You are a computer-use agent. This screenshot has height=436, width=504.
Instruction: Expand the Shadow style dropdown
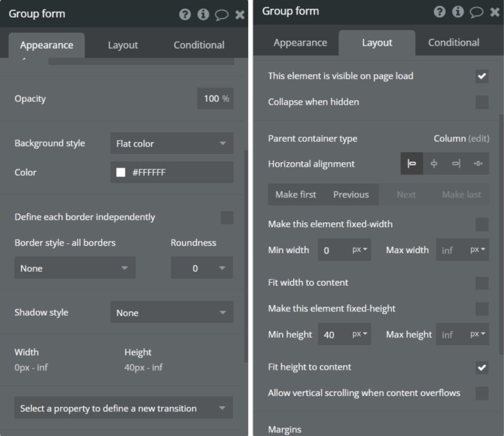(172, 312)
